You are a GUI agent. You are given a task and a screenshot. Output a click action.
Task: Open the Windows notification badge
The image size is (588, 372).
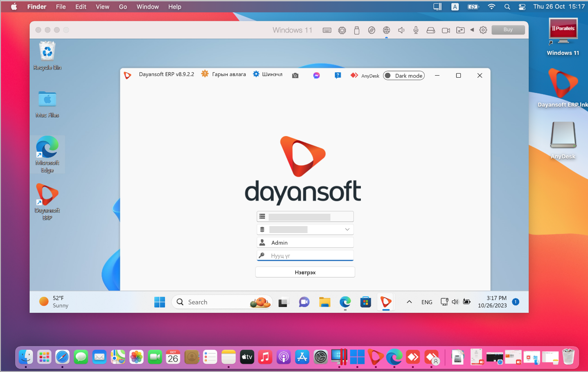click(516, 302)
